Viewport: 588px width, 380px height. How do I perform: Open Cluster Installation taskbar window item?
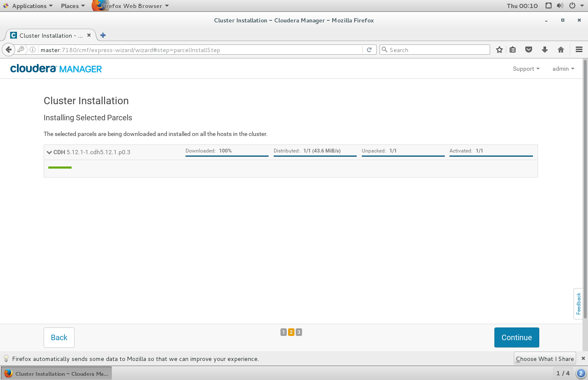(56, 373)
